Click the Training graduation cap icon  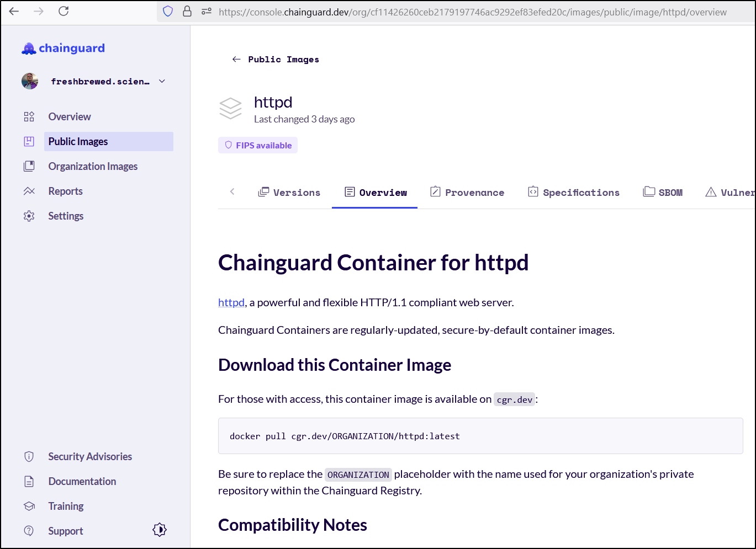point(29,506)
